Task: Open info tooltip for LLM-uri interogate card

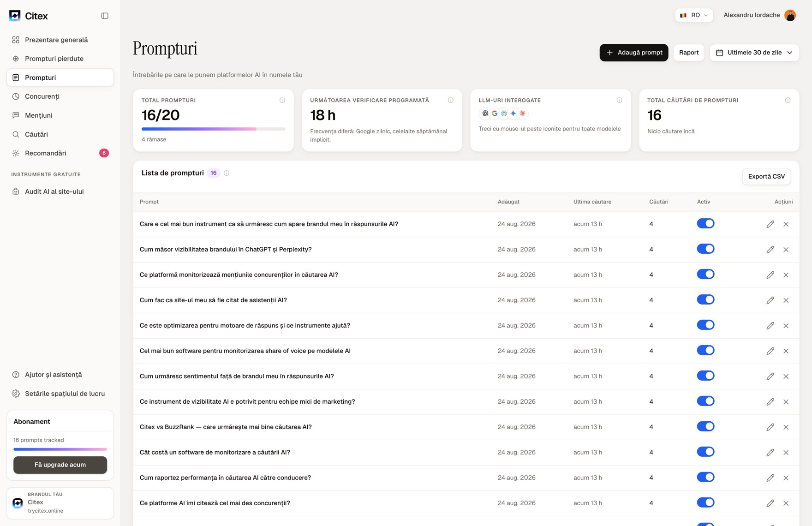Action: pos(620,100)
